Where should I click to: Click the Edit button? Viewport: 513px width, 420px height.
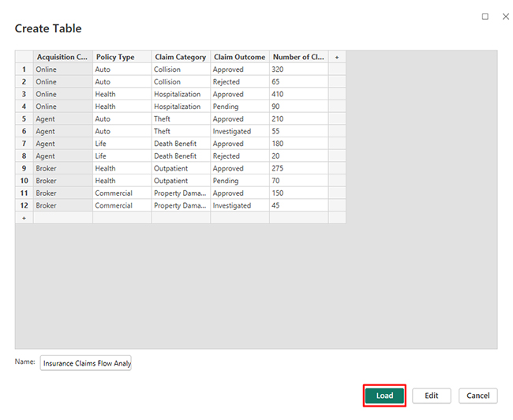pyautogui.click(x=431, y=396)
